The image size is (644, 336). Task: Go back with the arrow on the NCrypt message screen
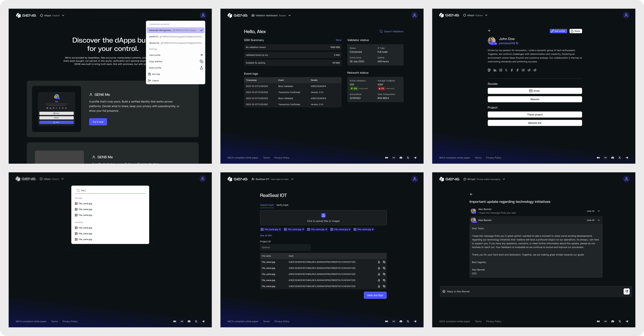tap(471, 194)
